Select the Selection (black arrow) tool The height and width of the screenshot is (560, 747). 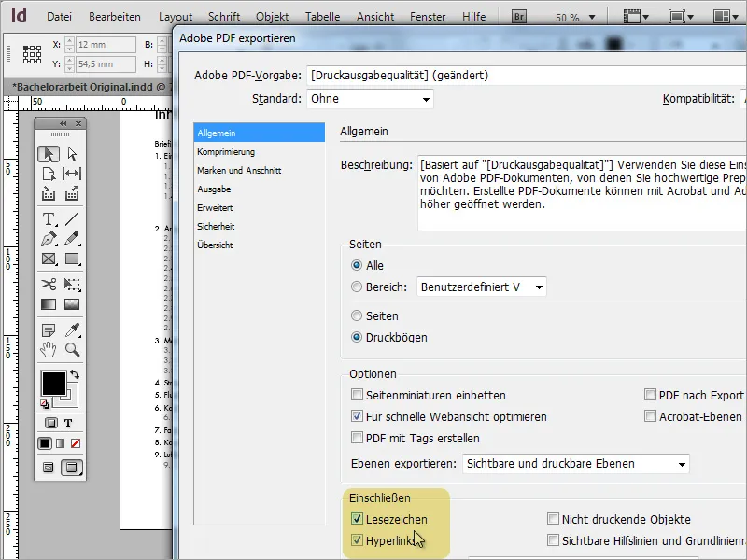tap(49, 154)
